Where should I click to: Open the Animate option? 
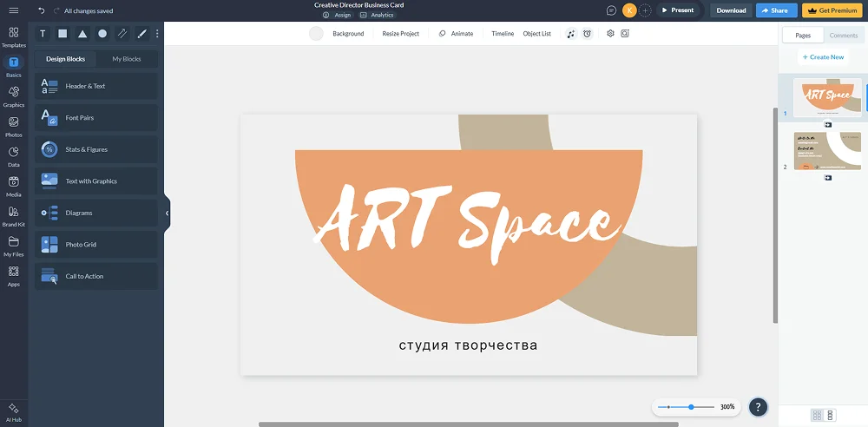(457, 34)
